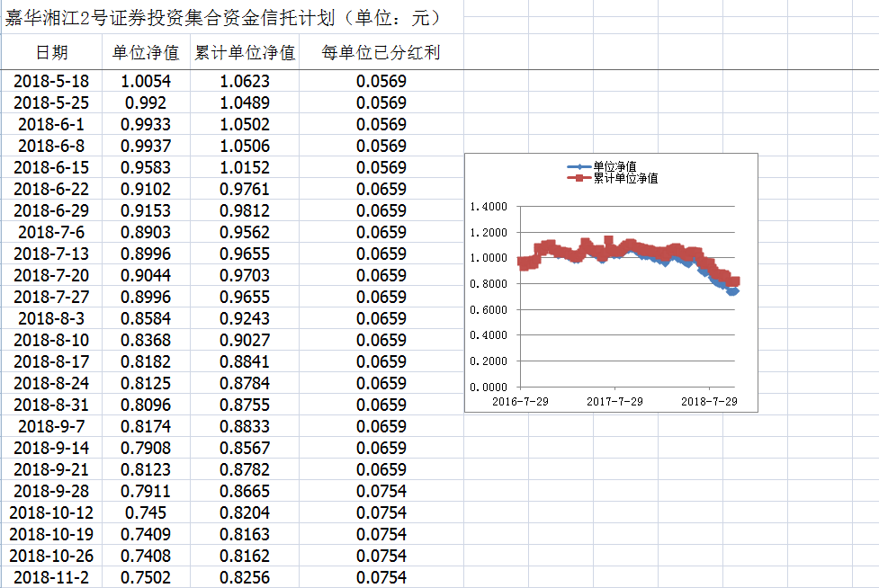Click chart y-axis label 1.4000
Viewport: 879px width, 588px height.
click(x=489, y=207)
